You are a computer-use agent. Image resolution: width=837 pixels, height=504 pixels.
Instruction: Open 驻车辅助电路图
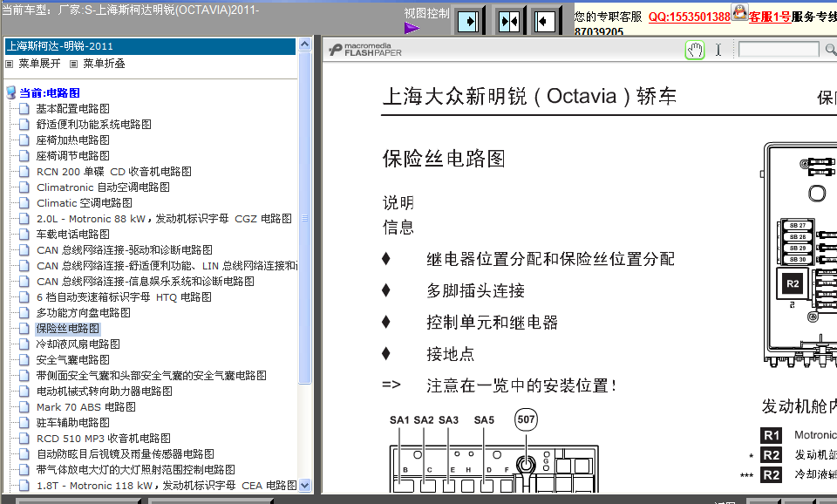point(72,423)
